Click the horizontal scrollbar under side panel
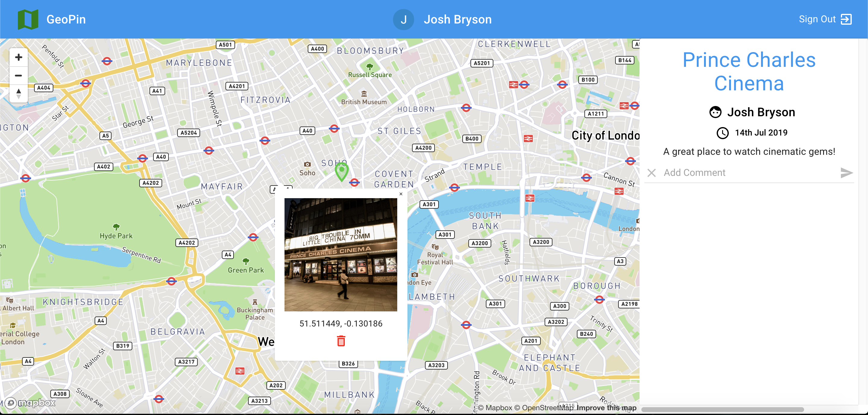Image resolution: width=868 pixels, height=415 pixels. 722,410
